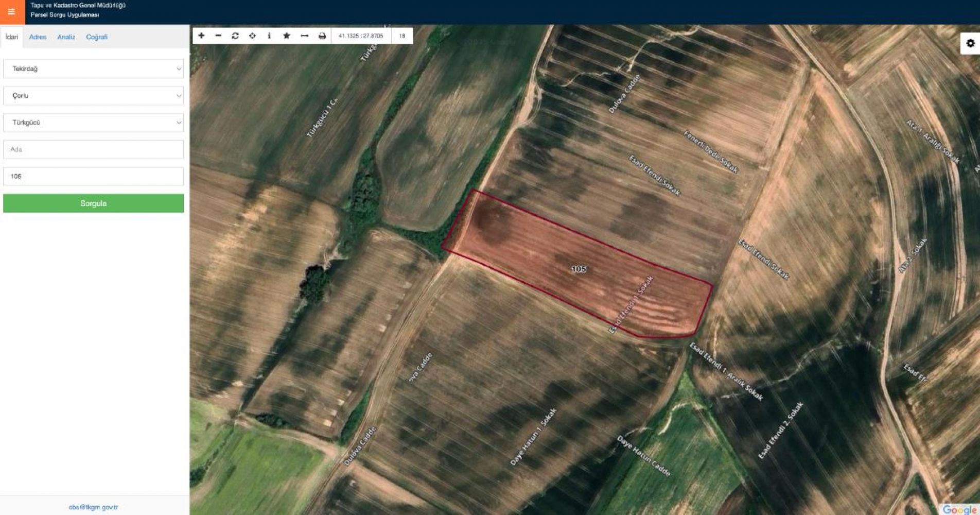The width and height of the screenshot is (980, 515).
Task: Click the zoom out minus icon
Action: [218, 36]
